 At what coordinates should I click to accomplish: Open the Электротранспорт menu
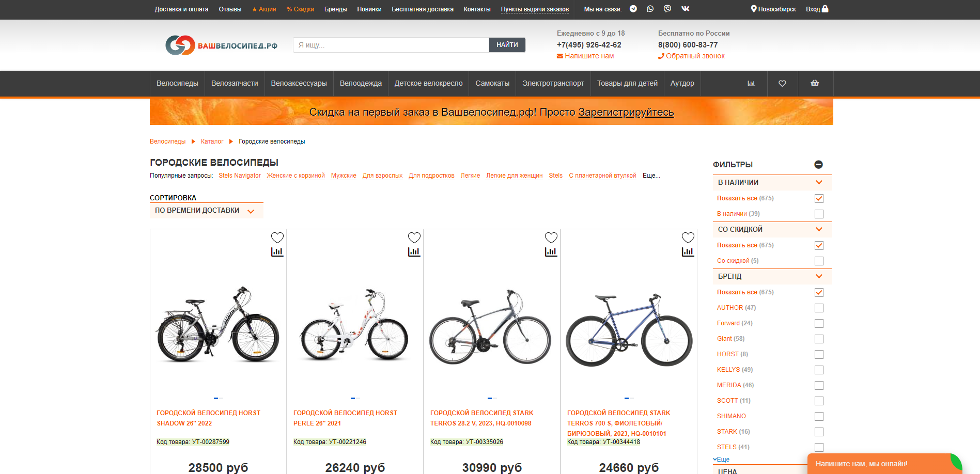(553, 83)
